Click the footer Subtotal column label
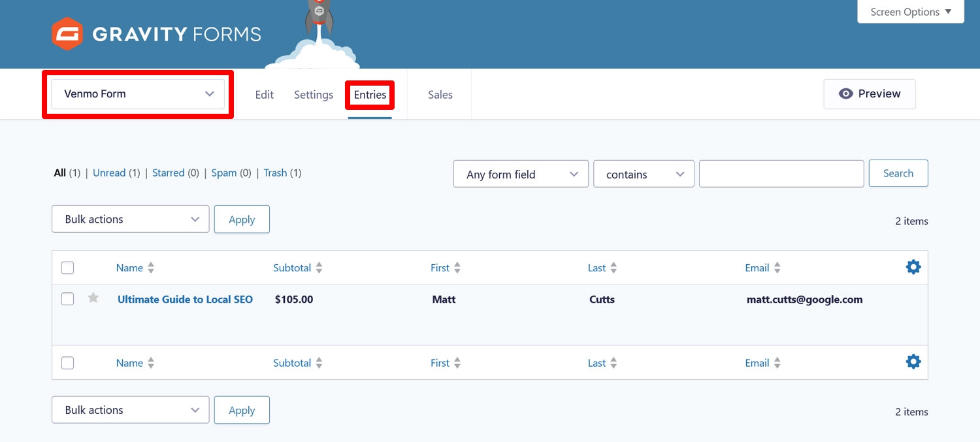This screenshot has height=442, width=980. [292, 363]
